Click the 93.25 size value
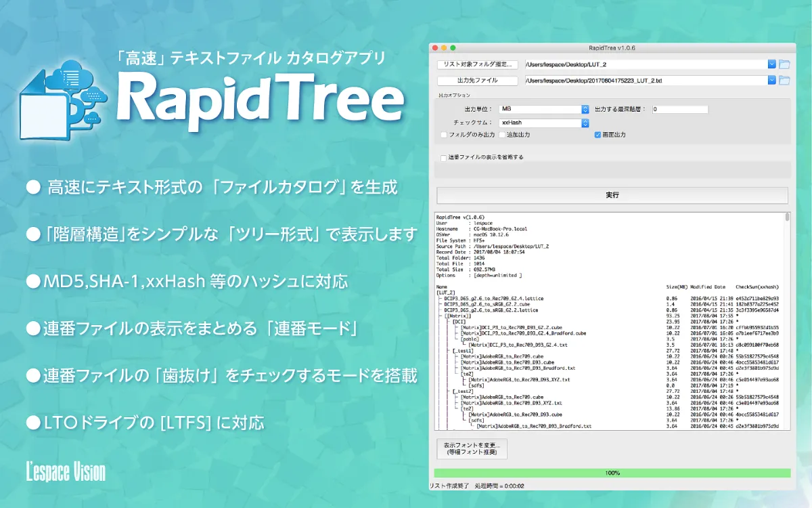Image resolution: width=812 pixels, height=508 pixels. (x=673, y=316)
